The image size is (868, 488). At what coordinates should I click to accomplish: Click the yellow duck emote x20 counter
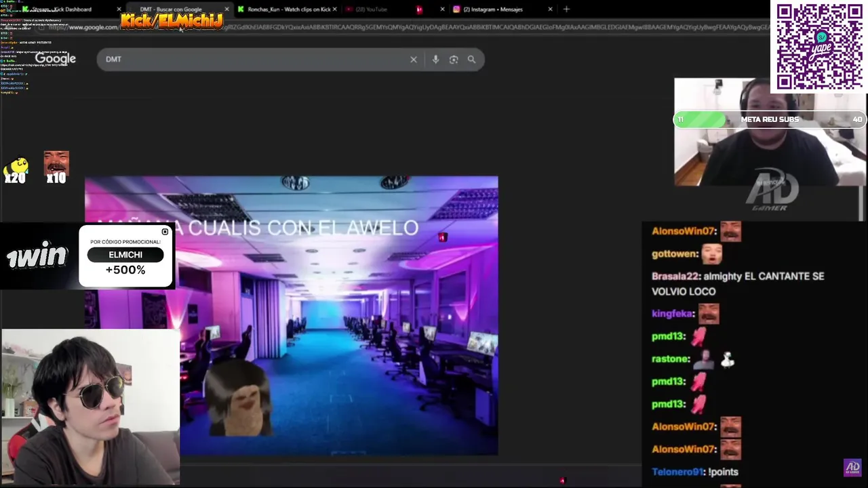16,169
